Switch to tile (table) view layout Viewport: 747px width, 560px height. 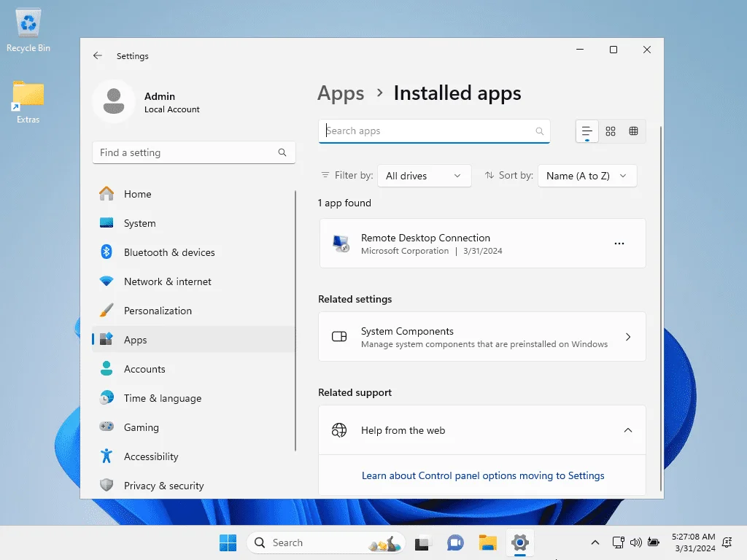coord(633,131)
